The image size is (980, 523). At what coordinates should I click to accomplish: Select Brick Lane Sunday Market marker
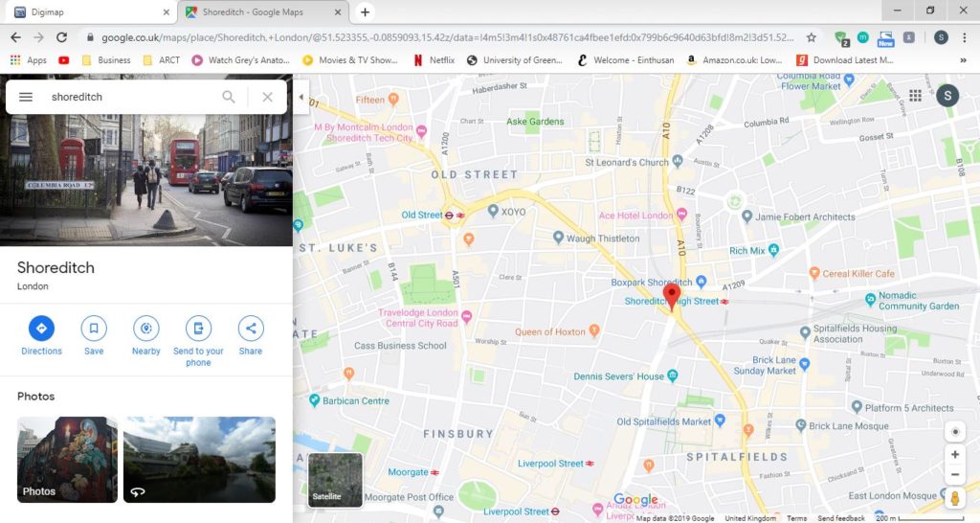(804, 363)
